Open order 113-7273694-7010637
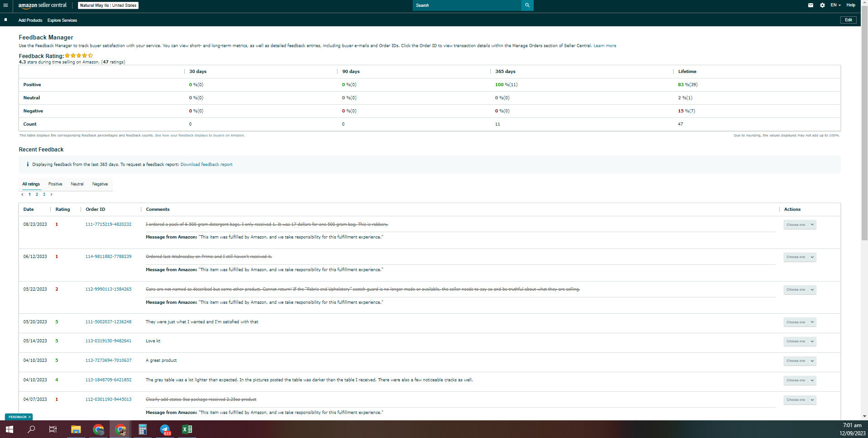The height and width of the screenshot is (438, 868). pyautogui.click(x=108, y=360)
